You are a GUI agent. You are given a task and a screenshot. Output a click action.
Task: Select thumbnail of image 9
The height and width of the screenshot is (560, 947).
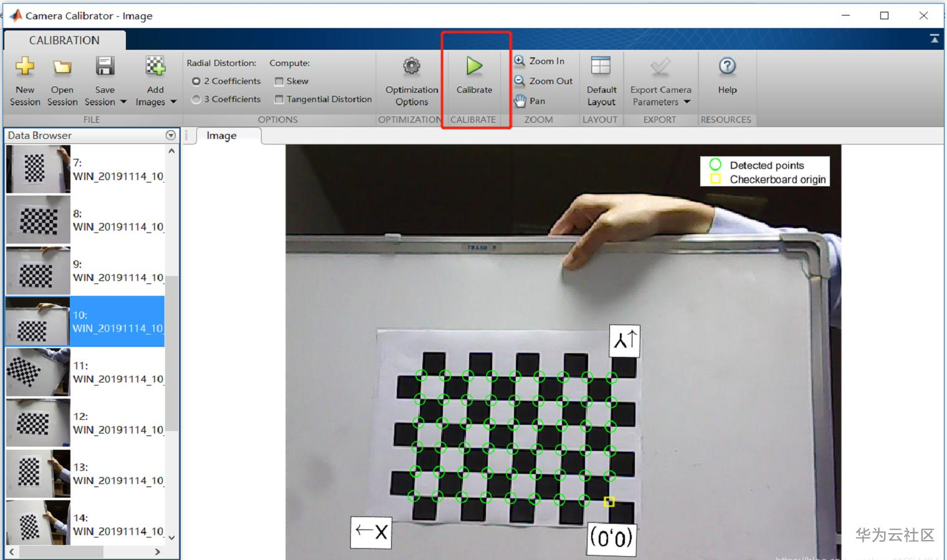(38, 270)
